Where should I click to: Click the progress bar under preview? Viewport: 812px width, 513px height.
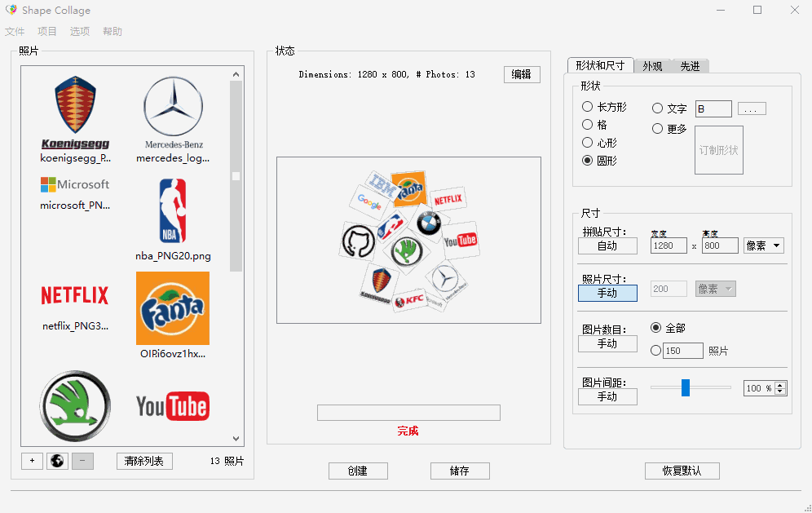[x=408, y=413]
